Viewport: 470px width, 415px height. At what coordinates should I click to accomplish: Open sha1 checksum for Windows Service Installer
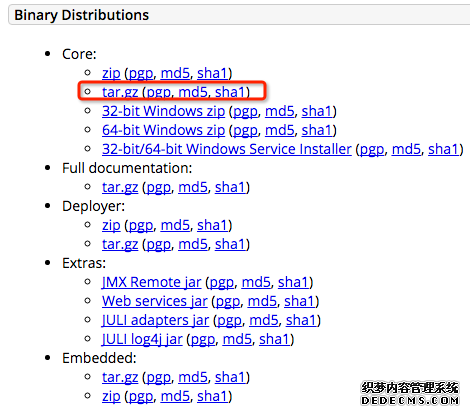pyautogui.click(x=443, y=149)
